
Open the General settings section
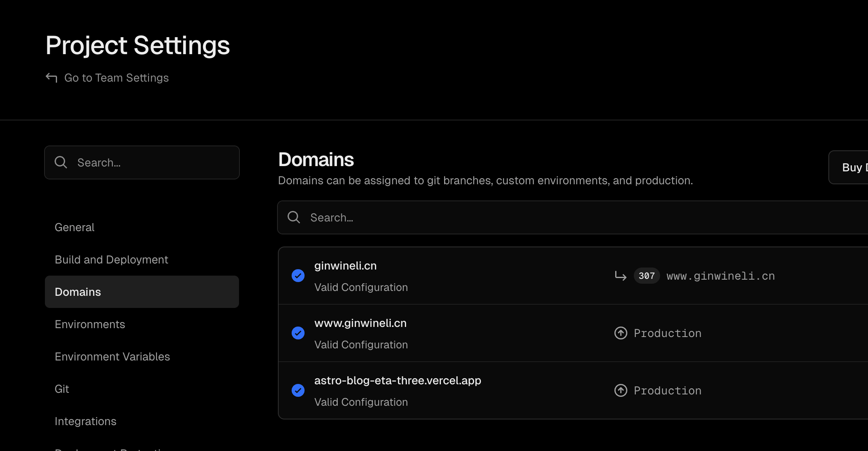coord(74,228)
